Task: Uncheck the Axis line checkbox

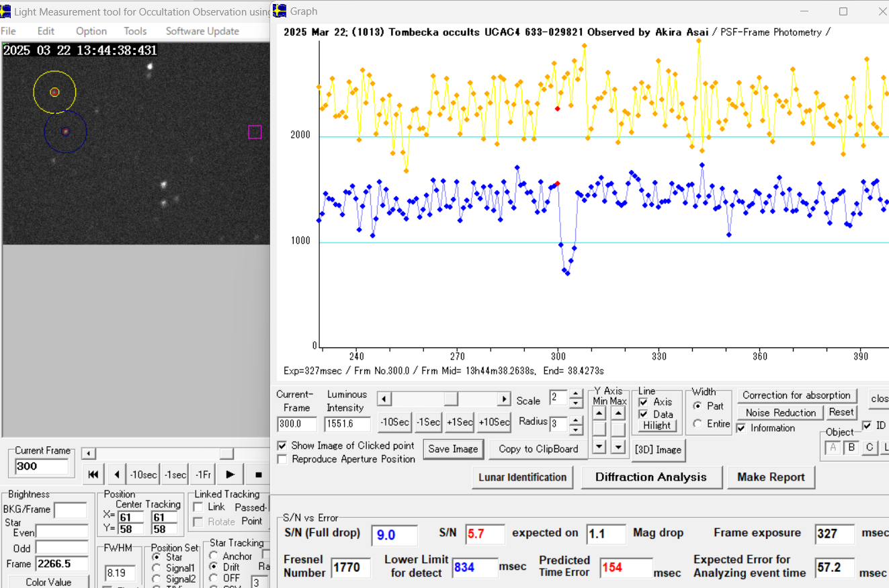Action: [644, 402]
